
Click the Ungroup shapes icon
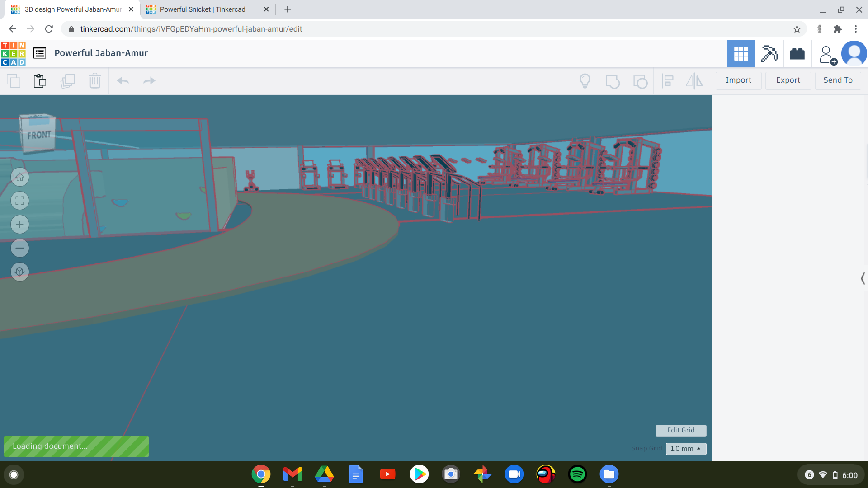point(640,81)
